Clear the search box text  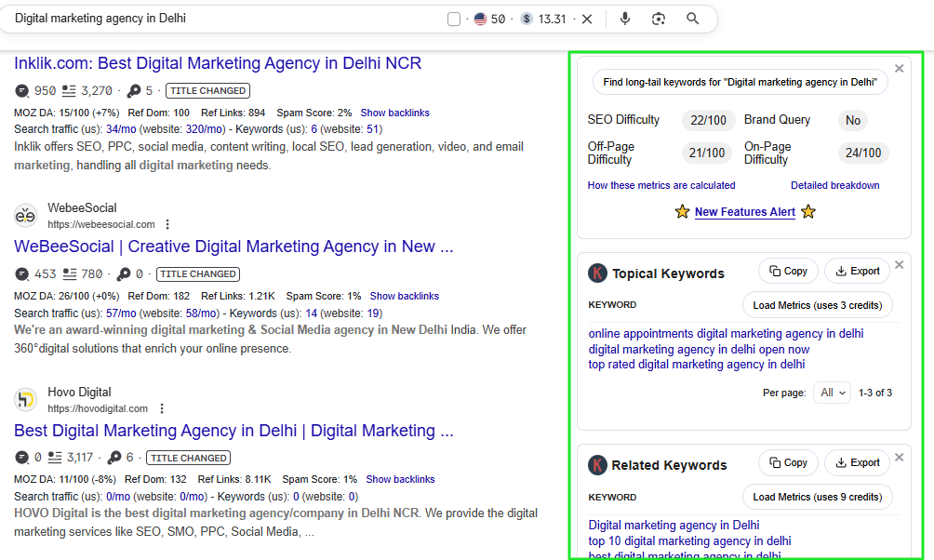tap(586, 19)
